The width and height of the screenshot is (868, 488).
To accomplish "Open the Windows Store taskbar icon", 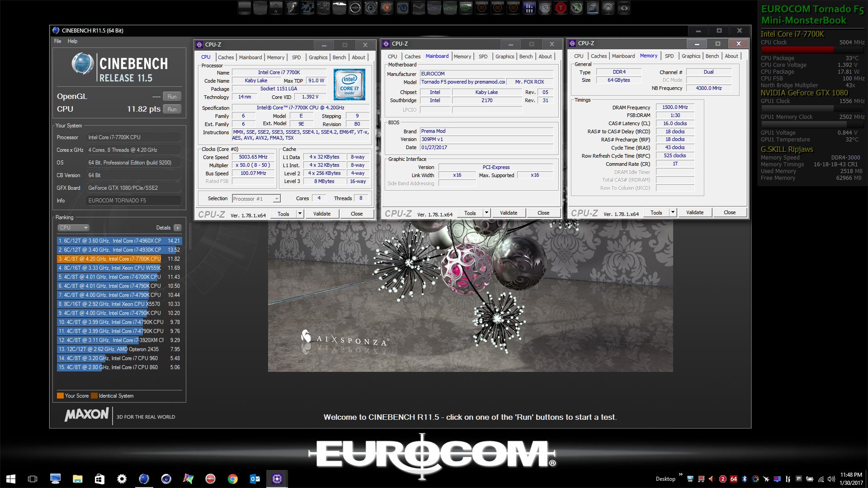I will (x=99, y=479).
